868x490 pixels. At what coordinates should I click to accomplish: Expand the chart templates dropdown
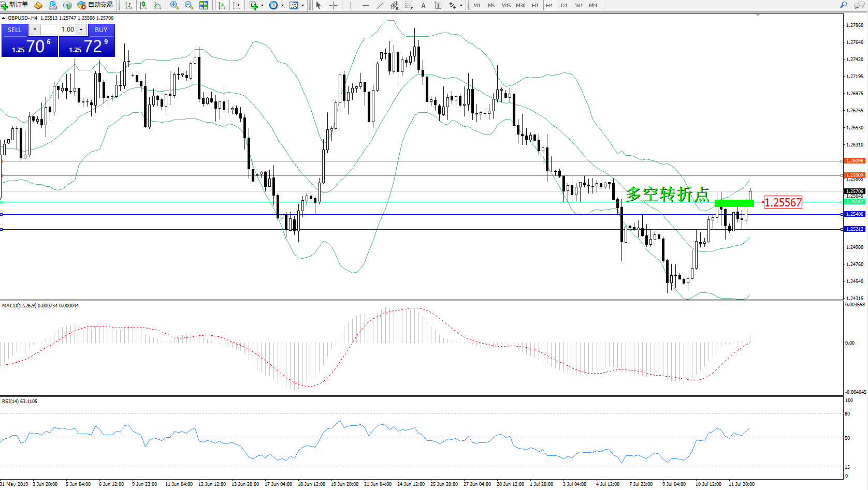pyautogui.click(x=303, y=5)
